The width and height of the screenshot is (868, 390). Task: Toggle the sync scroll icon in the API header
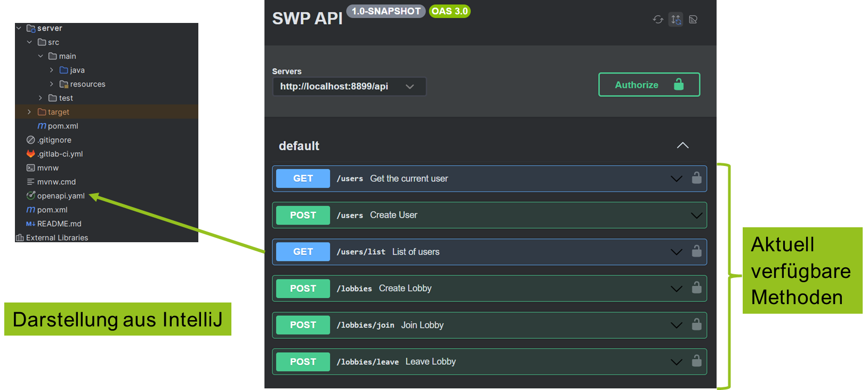point(676,20)
